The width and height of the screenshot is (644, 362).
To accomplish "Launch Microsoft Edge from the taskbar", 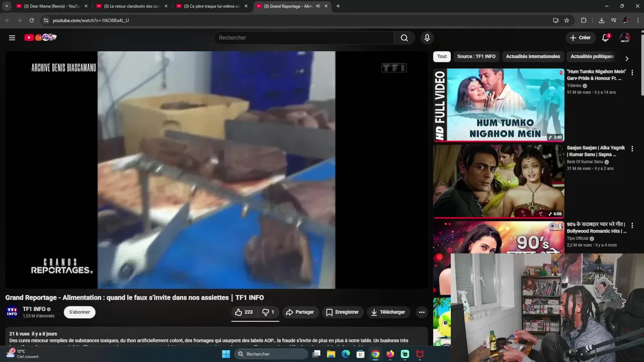I will (x=346, y=354).
